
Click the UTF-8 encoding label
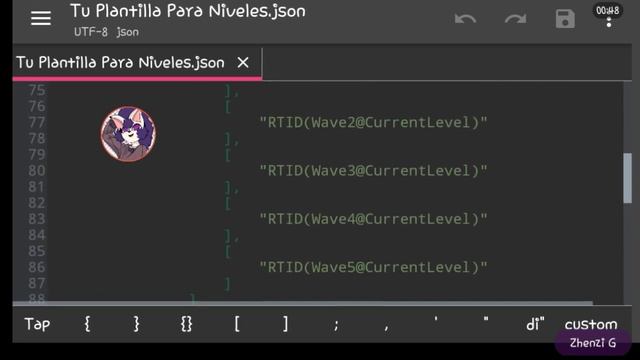[x=91, y=32]
